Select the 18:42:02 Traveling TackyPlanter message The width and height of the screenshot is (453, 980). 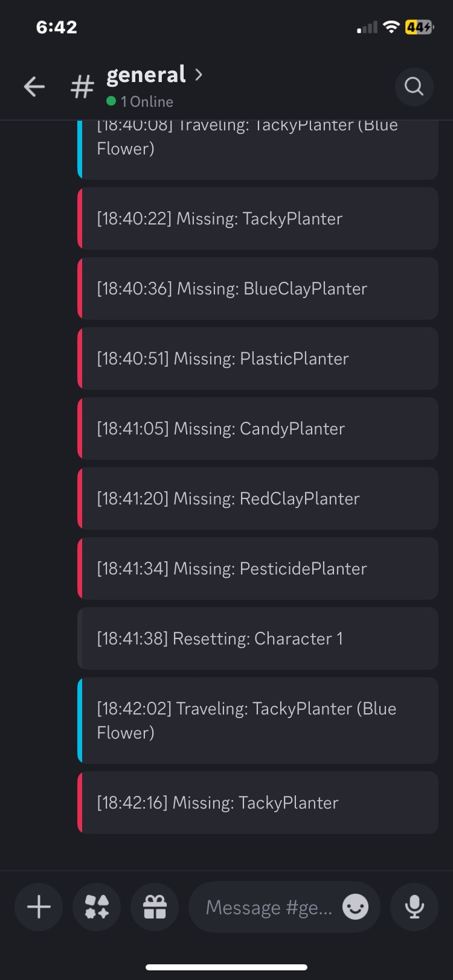pyautogui.click(x=258, y=721)
